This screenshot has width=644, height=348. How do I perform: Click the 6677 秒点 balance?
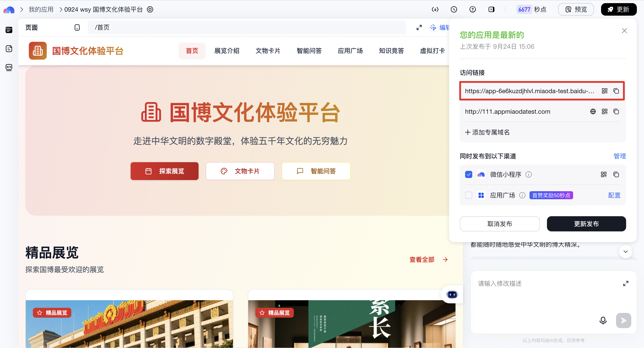[x=532, y=9]
